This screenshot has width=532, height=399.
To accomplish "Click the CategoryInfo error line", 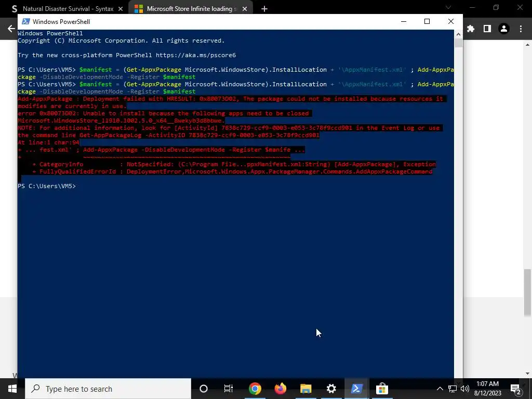I will [234, 164].
